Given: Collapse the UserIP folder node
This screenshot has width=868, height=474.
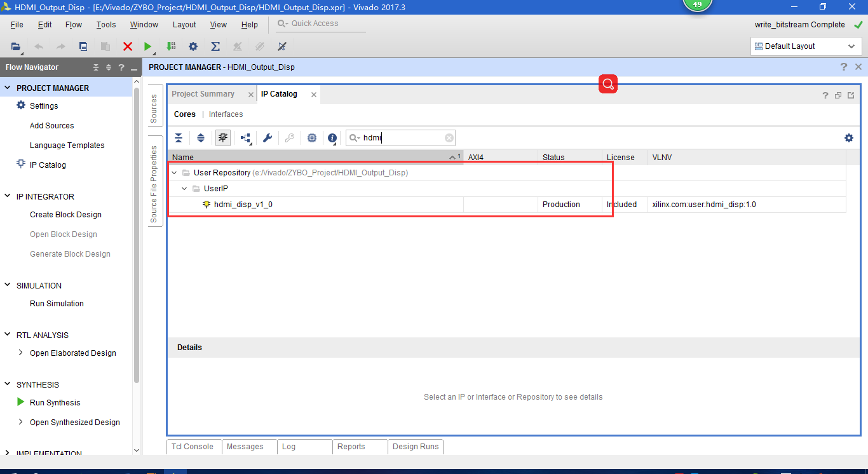Looking at the screenshot, I should [x=185, y=189].
